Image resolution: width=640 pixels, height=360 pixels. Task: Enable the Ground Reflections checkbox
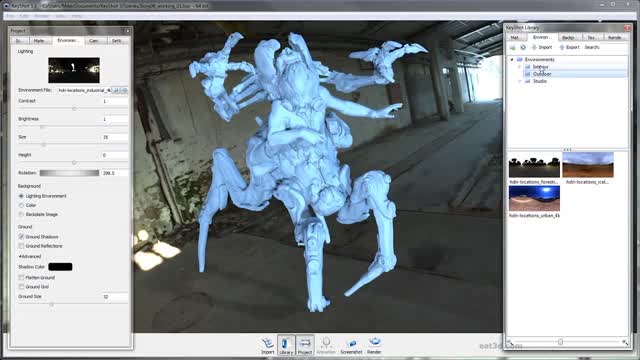click(21, 246)
